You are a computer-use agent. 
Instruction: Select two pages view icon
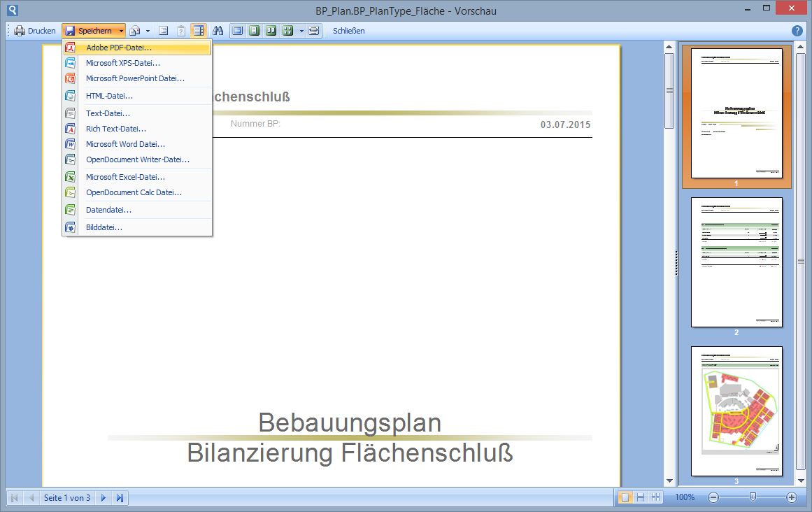pos(271,30)
